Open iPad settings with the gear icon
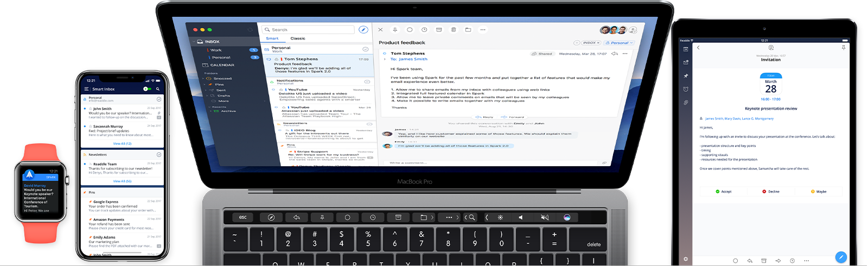 click(x=686, y=259)
